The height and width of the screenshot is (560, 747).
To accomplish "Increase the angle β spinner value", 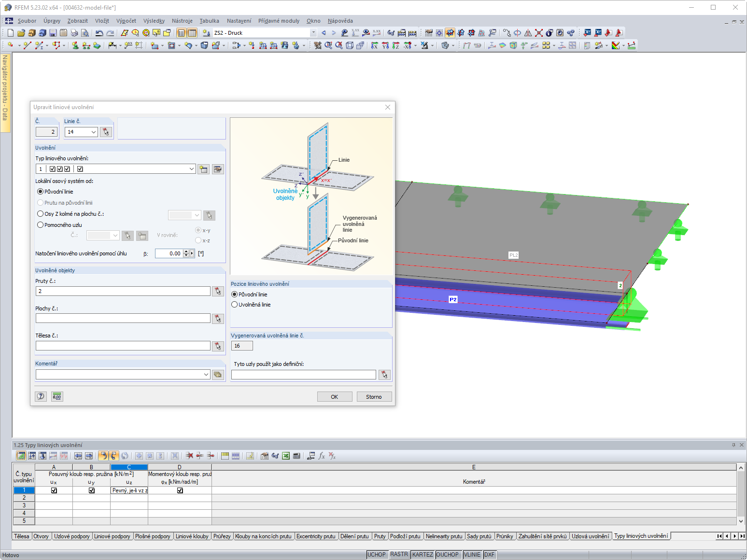I will point(186,252).
